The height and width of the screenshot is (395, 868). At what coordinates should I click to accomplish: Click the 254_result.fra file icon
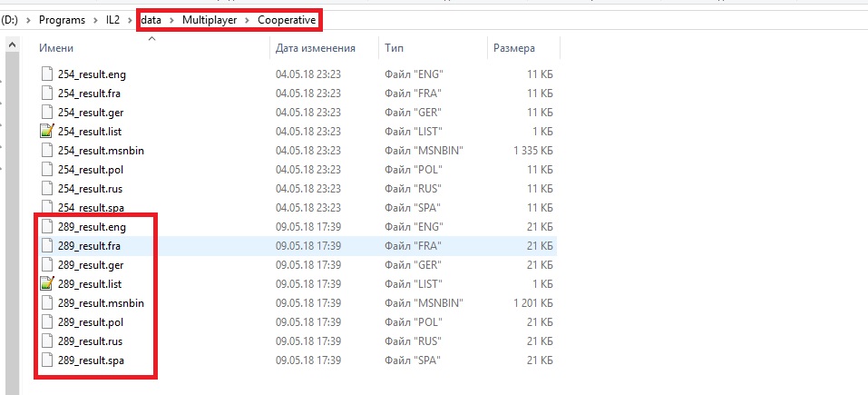point(47,93)
